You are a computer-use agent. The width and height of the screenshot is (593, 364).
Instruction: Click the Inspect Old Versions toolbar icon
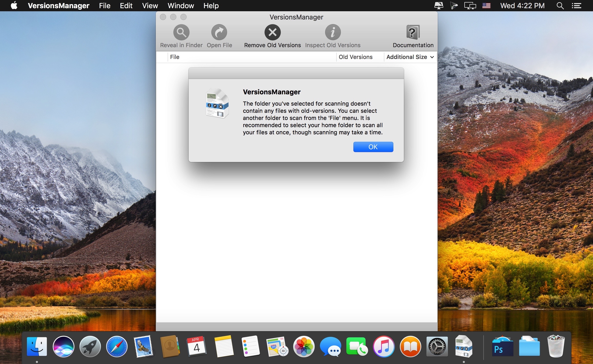tap(333, 32)
